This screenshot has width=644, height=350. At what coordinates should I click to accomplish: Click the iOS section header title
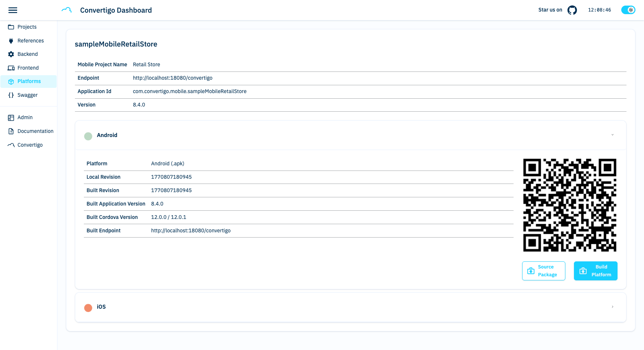click(101, 307)
